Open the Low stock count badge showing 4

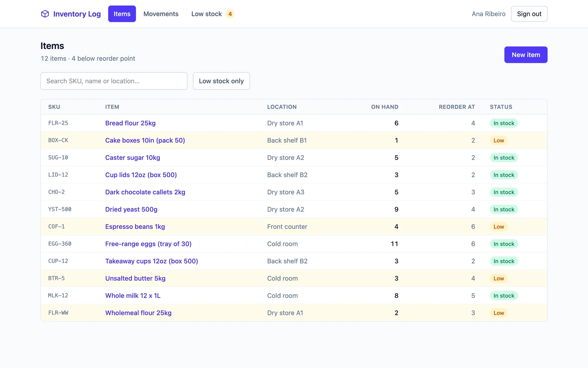(230, 14)
